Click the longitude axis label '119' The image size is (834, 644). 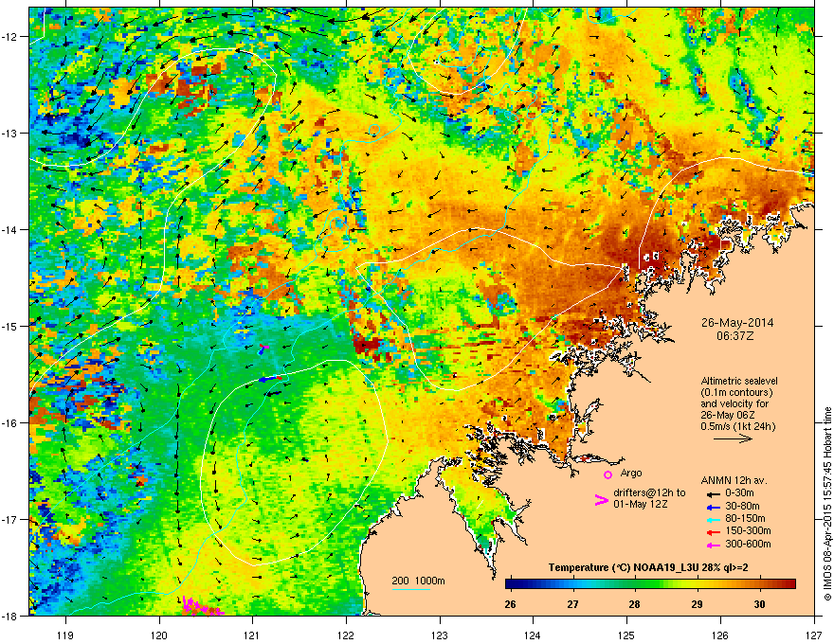click(65, 635)
